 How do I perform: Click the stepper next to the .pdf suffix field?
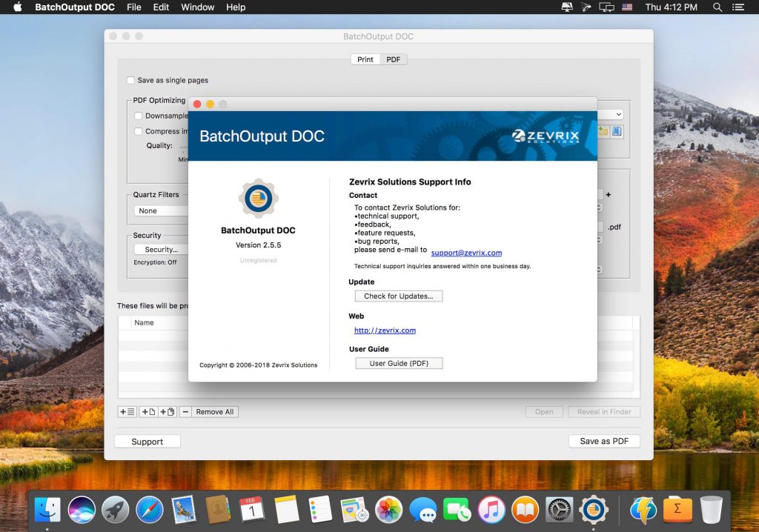599,239
